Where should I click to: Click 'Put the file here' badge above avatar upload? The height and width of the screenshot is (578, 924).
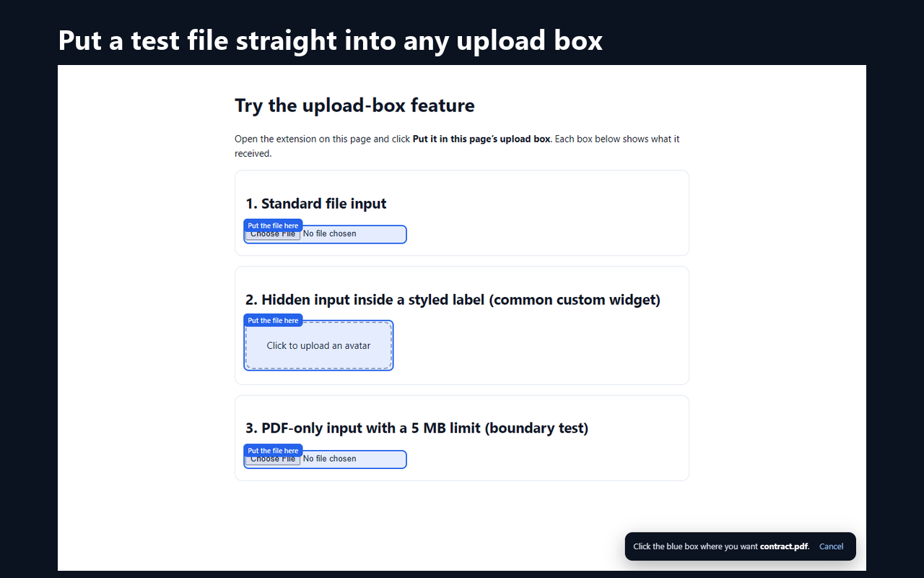tap(273, 320)
